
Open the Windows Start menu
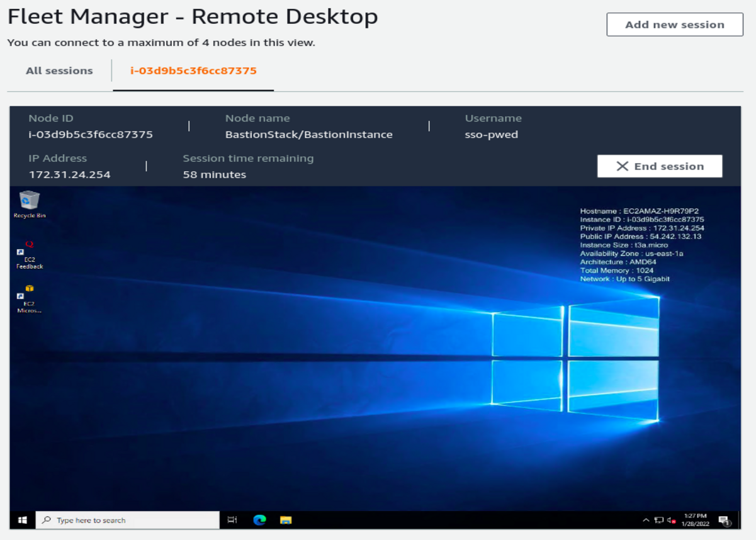(23, 520)
